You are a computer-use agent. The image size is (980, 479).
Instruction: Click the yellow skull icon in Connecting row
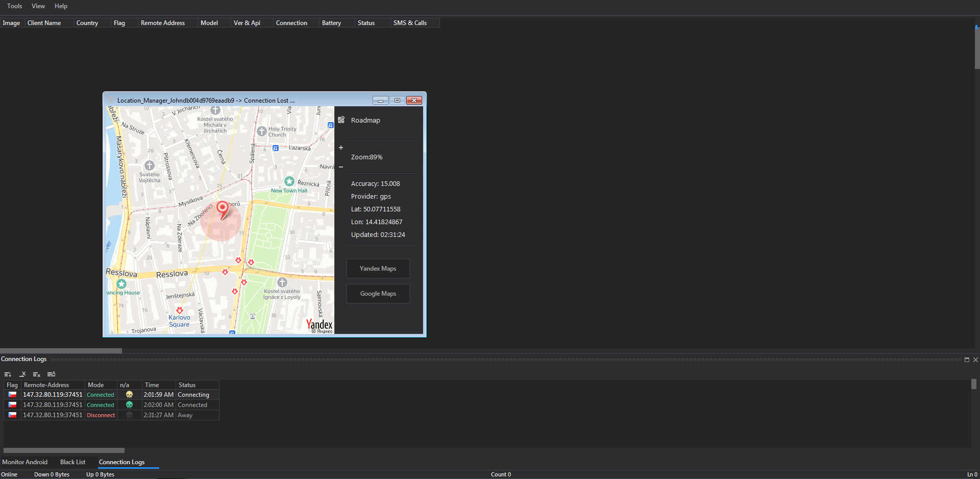130,395
